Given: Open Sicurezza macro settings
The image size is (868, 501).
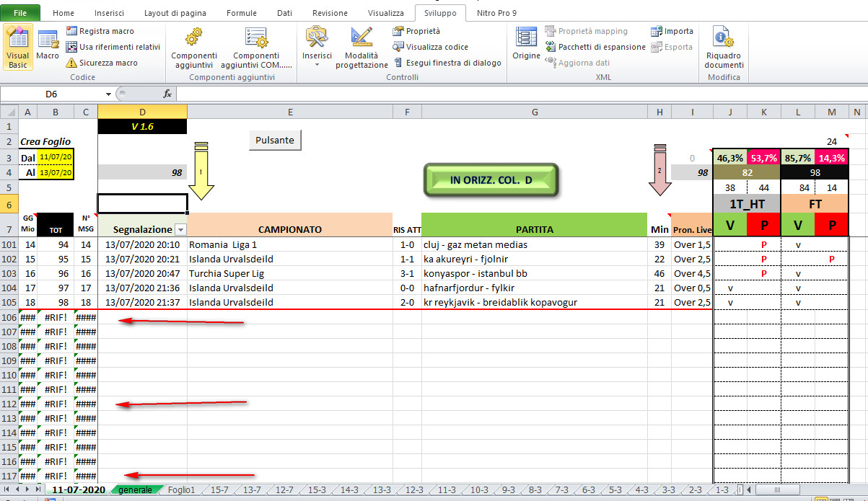Looking at the screenshot, I should click(102, 63).
